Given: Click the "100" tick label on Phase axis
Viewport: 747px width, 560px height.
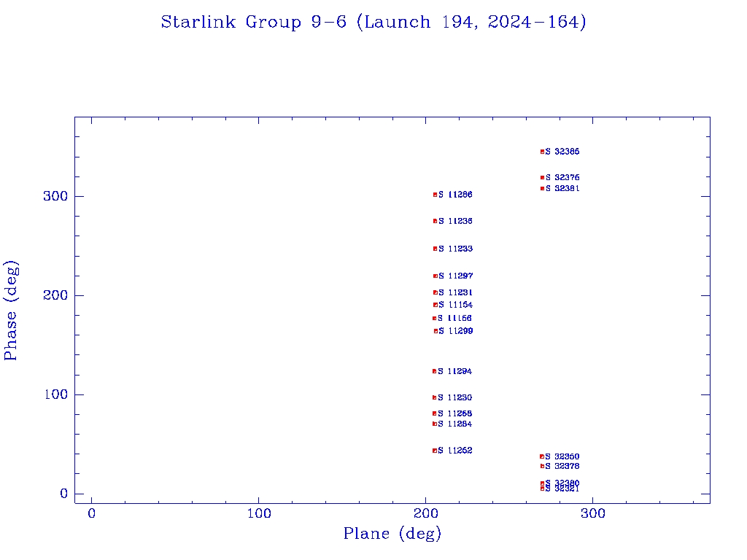Looking at the screenshot, I should (x=55, y=394).
